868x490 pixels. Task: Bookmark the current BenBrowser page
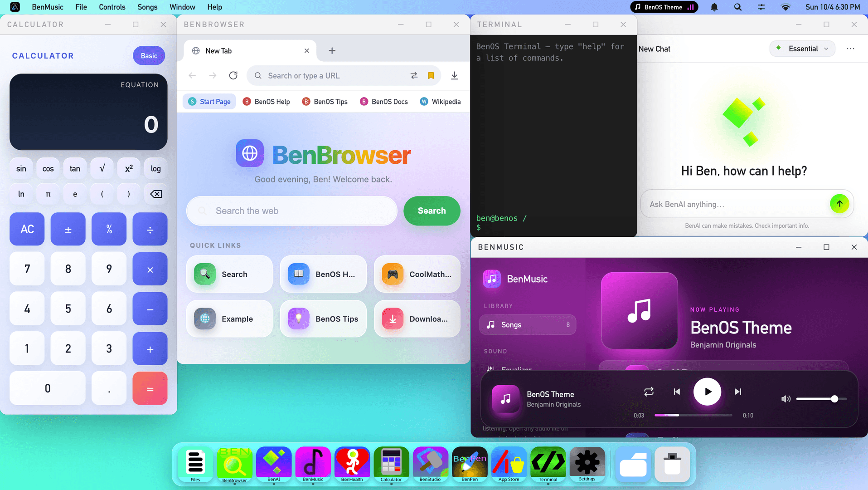[431, 75]
